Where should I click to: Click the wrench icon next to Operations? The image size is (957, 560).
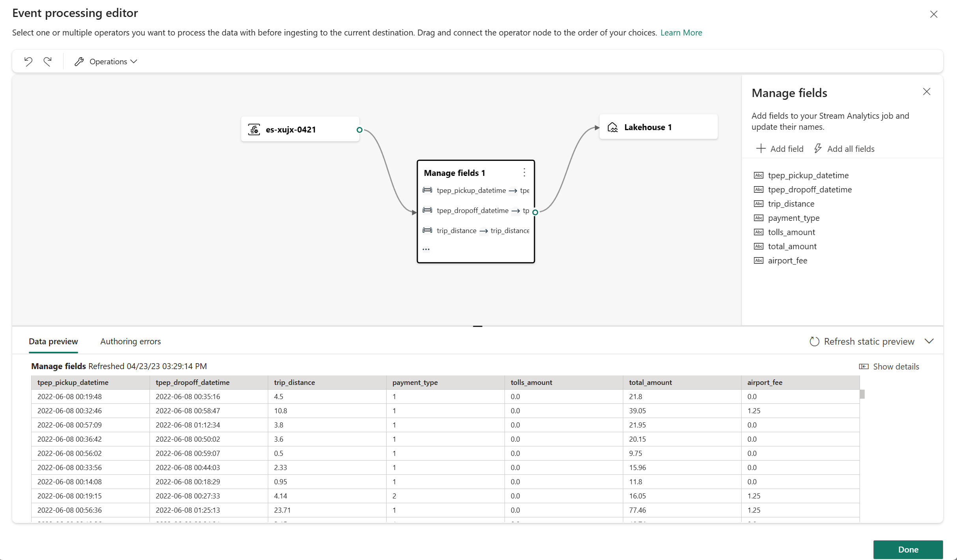pyautogui.click(x=79, y=61)
